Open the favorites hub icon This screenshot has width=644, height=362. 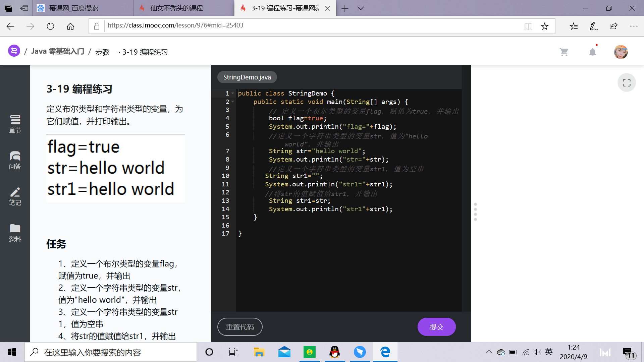point(574,26)
